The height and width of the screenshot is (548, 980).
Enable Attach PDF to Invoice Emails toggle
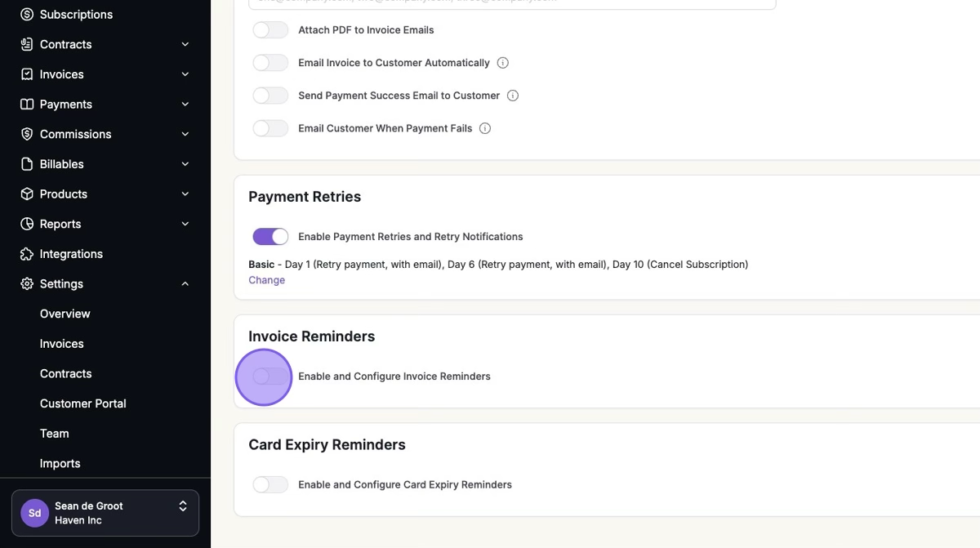[x=270, y=30]
